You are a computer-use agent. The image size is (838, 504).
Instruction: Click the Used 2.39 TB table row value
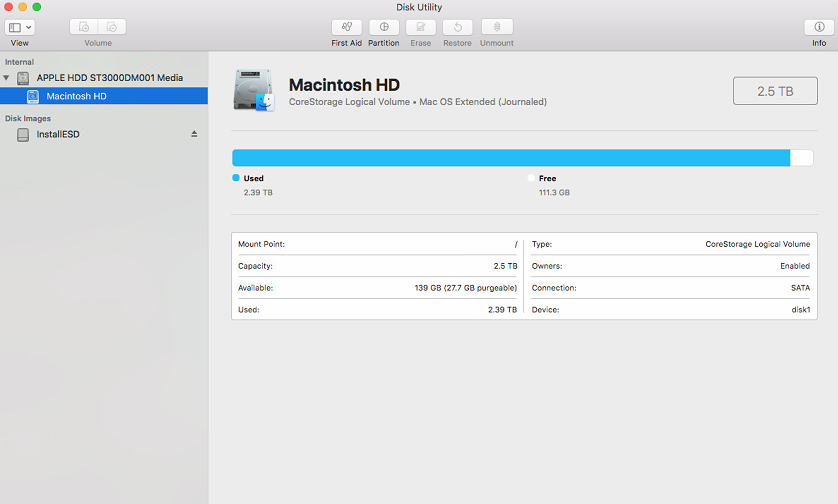tap(502, 310)
